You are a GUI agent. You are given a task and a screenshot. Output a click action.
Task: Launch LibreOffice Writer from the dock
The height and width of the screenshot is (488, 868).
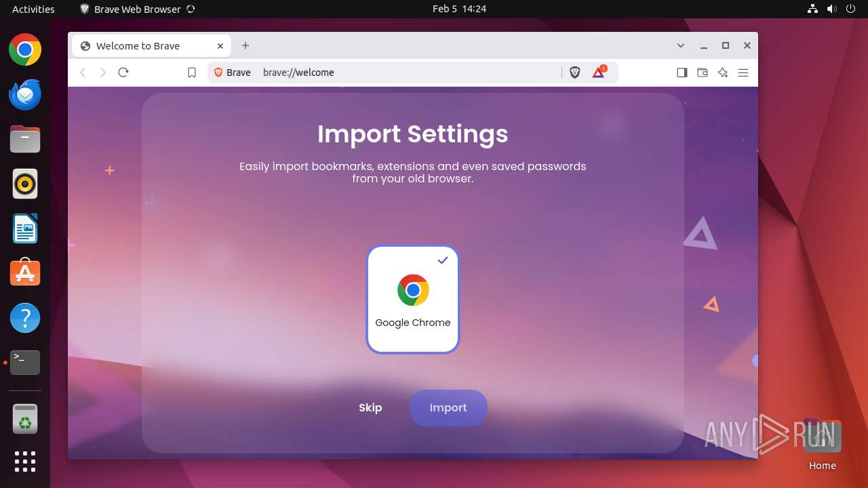click(25, 228)
